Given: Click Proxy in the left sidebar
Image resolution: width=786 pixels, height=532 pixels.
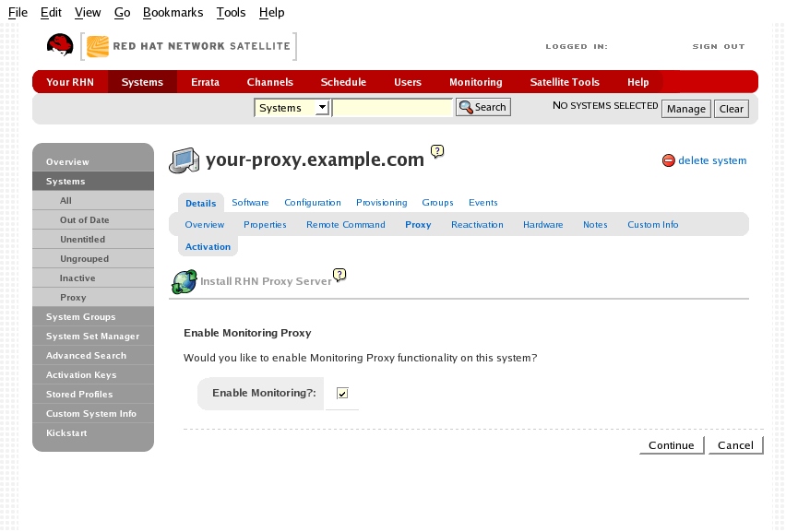Looking at the screenshot, I should coord(93,298).
